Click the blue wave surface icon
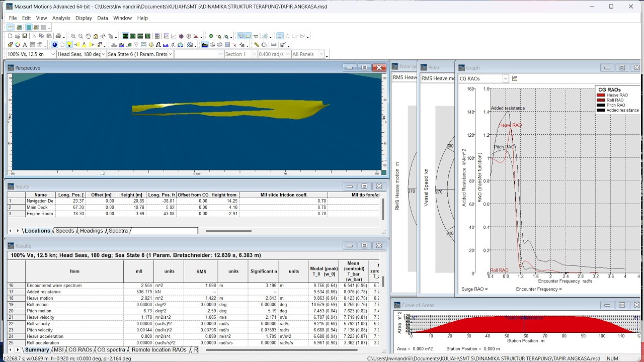Viewport: 644px width, 362px height. click(x=166, y=45)
